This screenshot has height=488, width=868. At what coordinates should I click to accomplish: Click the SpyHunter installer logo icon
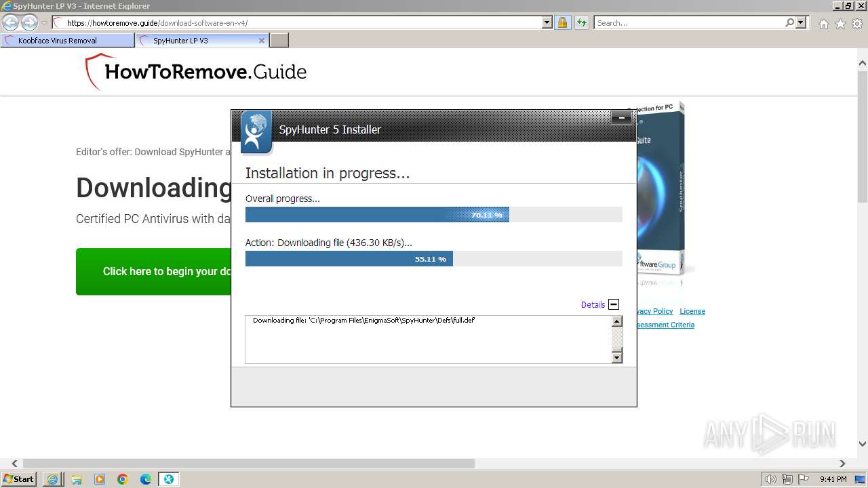click(256, 131)
